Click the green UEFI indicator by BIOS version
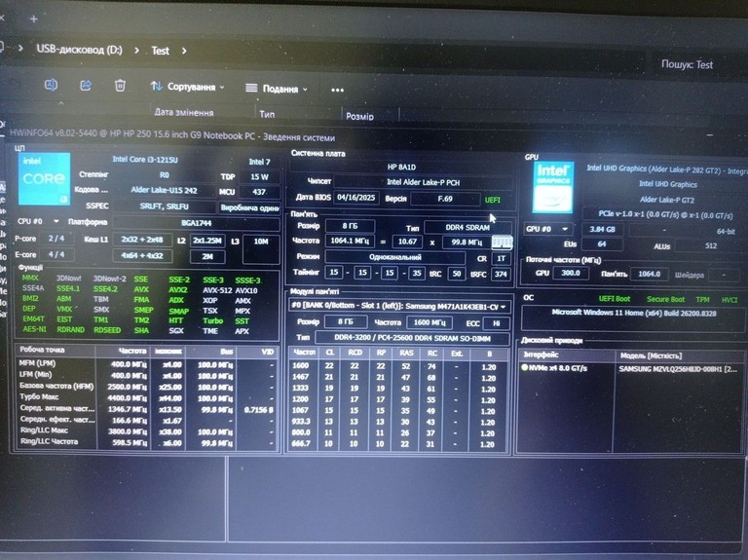The width and height of the screenshot is (748, 560). [493, 200]
